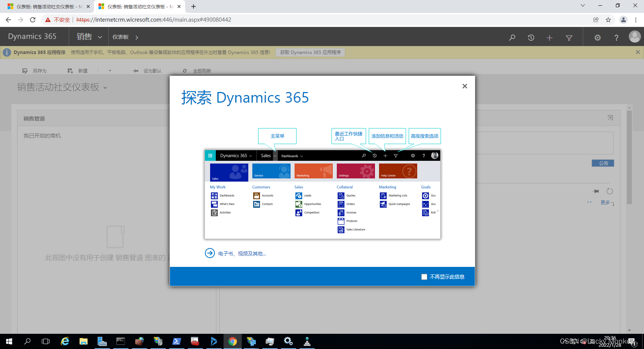Click the 全部刷新 toolbar button

[x=197, y=71]
